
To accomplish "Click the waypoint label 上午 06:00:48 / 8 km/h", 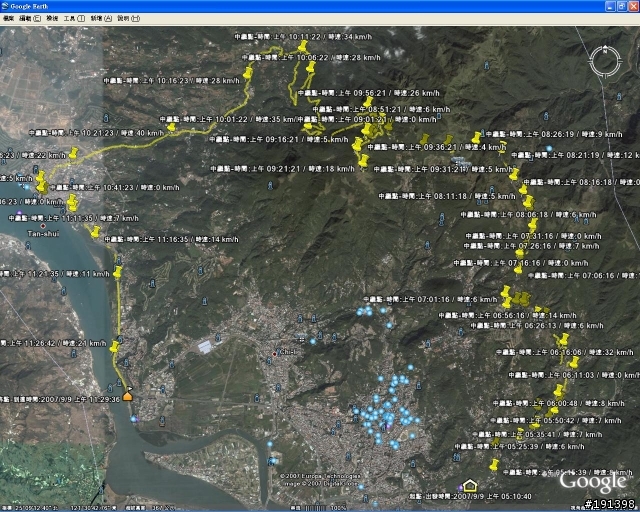I will pos(559,403).
